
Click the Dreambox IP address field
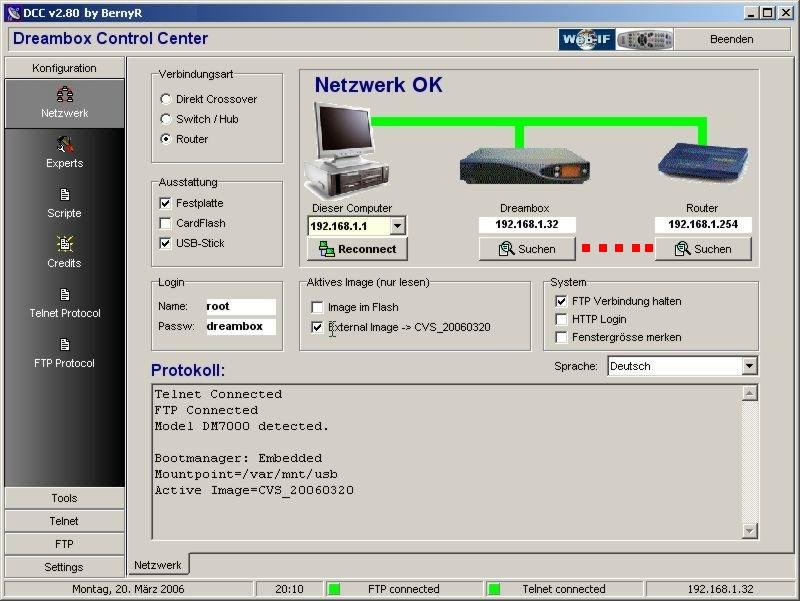(527, 225)
